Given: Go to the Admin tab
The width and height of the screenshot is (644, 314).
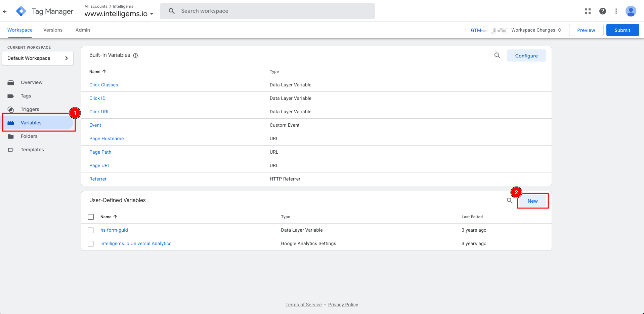Looking at the screenshot, I should coord(83,30).
